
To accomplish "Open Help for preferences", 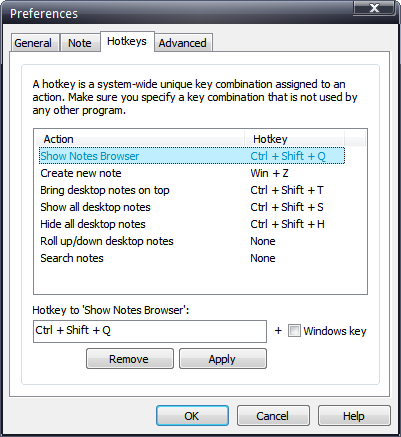I will pos(354,416).
